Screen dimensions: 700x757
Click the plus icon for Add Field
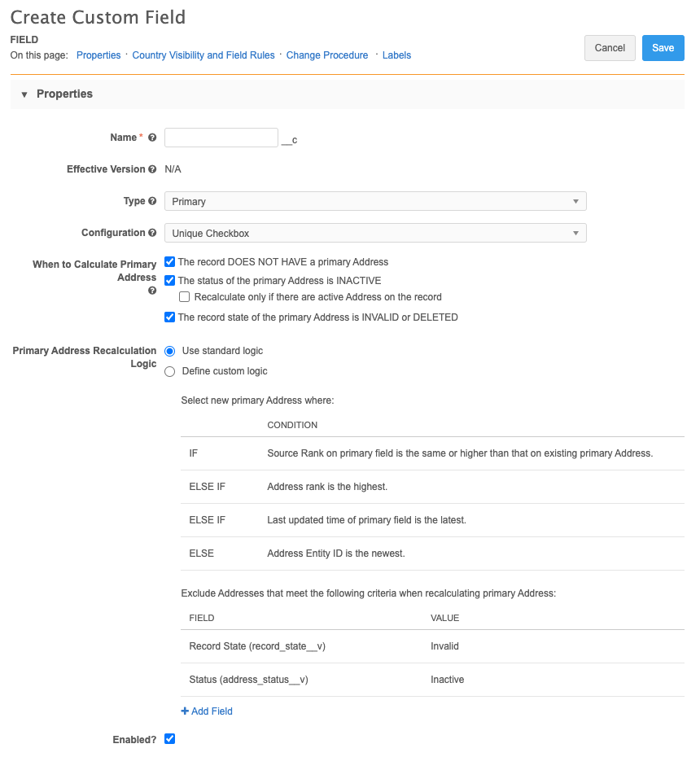click(186, 711)
